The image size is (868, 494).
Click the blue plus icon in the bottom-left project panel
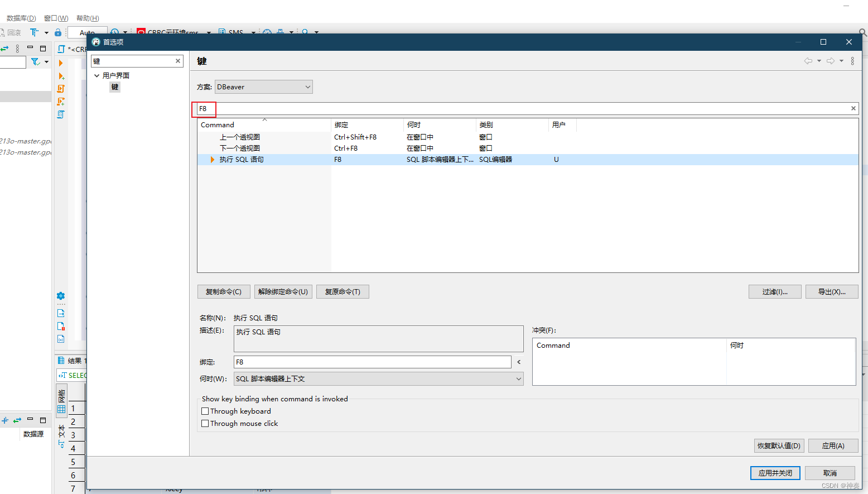coord(4,420)
